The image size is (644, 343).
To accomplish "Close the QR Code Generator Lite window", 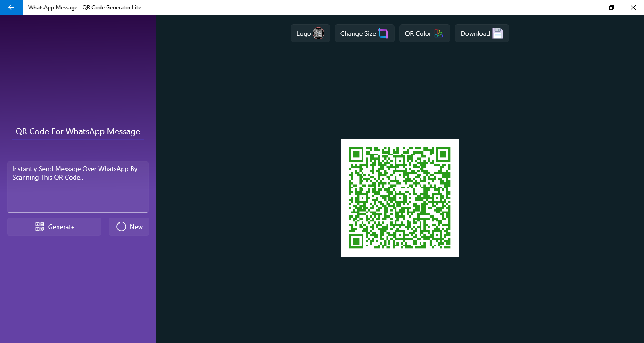I will [x=633, y=8].
